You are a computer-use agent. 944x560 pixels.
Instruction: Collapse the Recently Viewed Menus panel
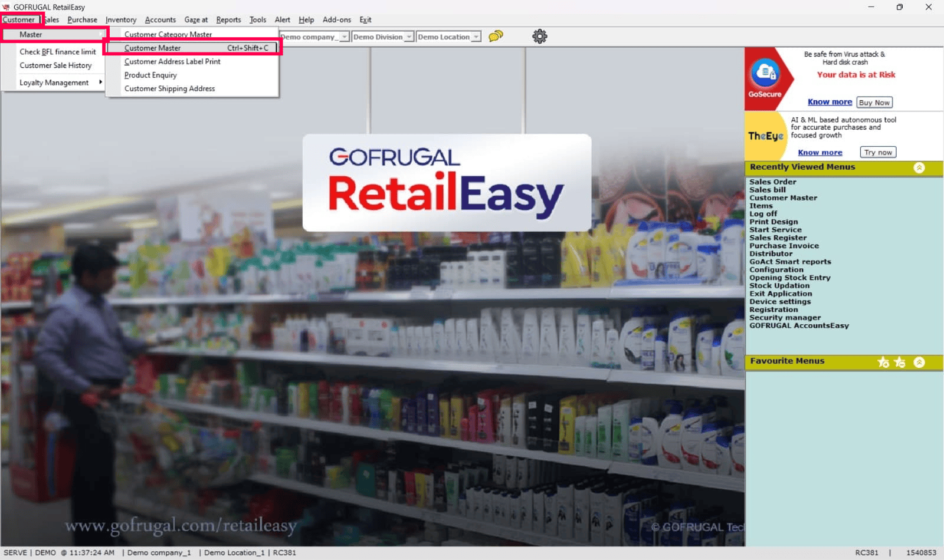(x=919, y=167)
